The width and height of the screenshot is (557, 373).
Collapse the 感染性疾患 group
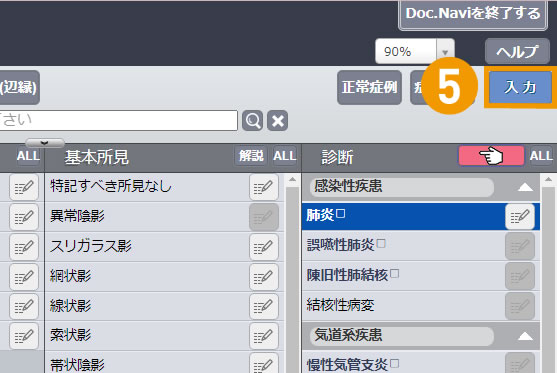click(525, 187)
